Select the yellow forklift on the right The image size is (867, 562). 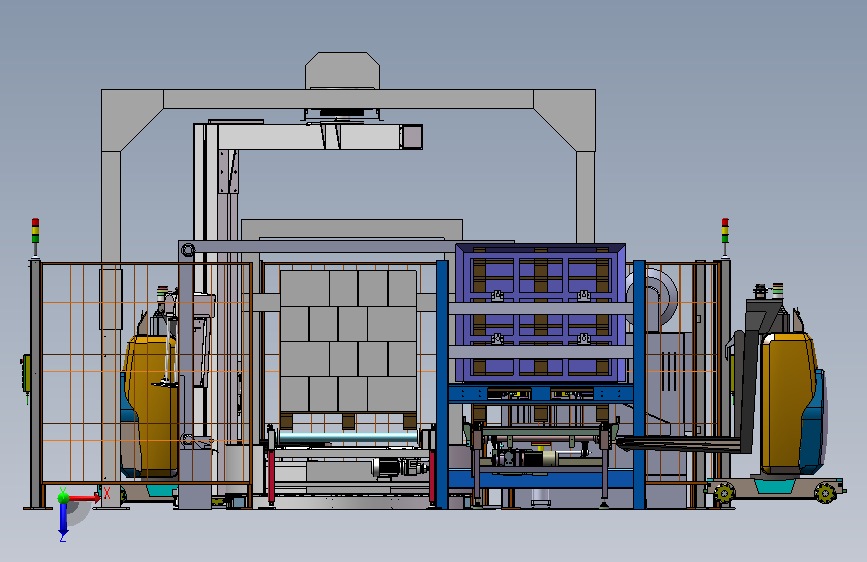(x=791, y=404)
